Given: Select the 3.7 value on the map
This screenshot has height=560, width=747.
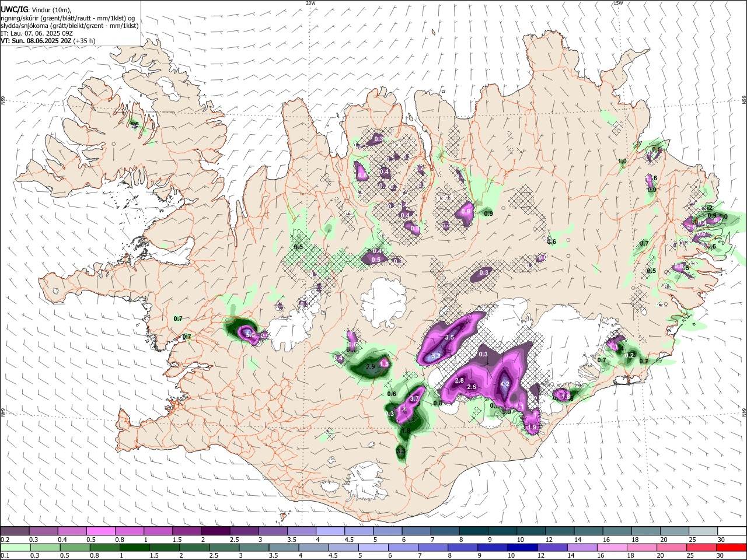Looking at the screenshot, I should click(x=415, y=399).
